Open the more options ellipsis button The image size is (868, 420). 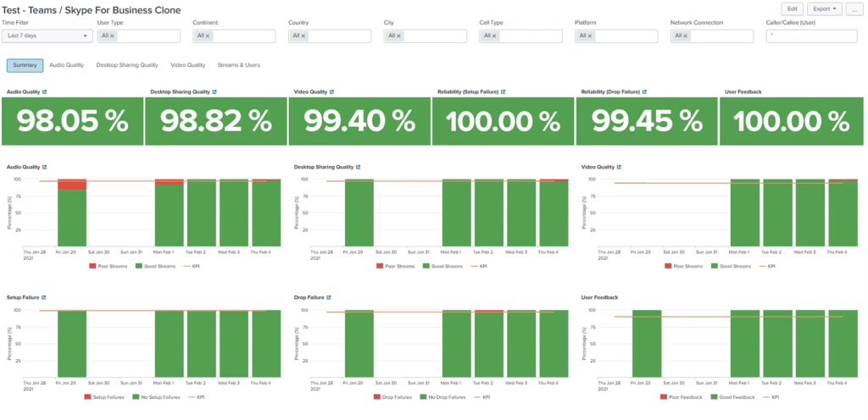pyautogui.click(x=854, y=8)
